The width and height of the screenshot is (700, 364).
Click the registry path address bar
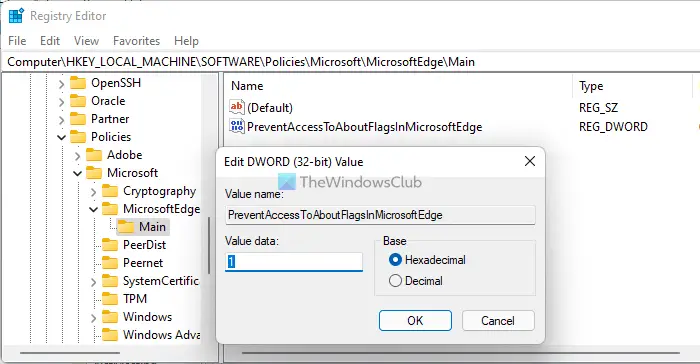pyautogui.click(x=350, y=62)
